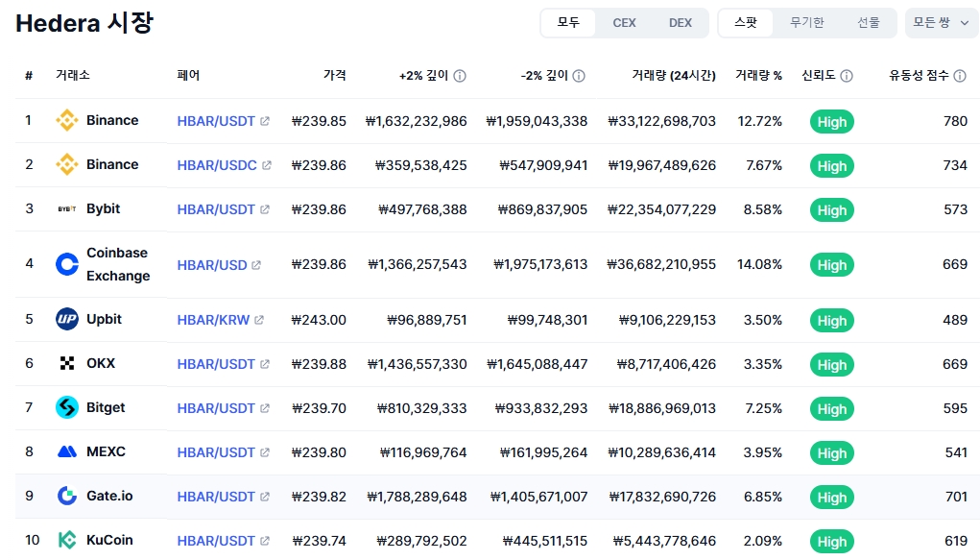Image resolution: width=980 pixels, height=560 pixels.
Task: Show info tooltip for +2% 깊이 column
Action: 460,76
